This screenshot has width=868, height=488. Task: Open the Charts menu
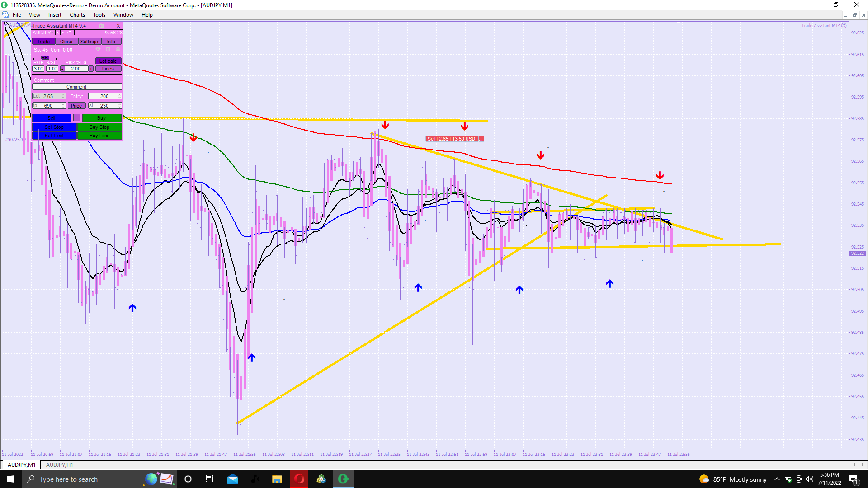click(77, 15)
